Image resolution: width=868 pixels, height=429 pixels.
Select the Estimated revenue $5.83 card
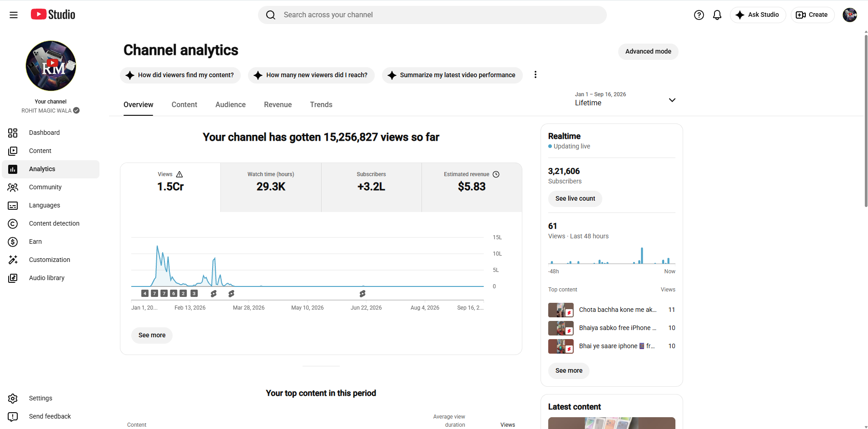point(471,187)
